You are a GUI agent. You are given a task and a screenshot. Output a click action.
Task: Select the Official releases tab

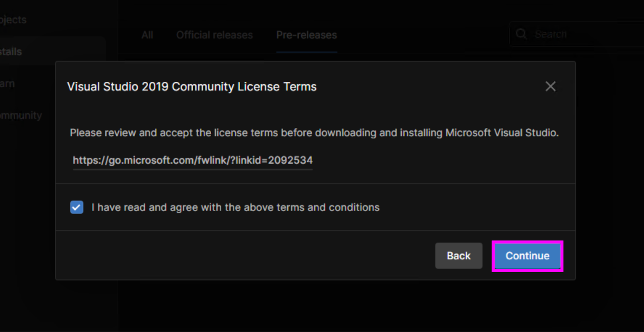coord(214,35)
